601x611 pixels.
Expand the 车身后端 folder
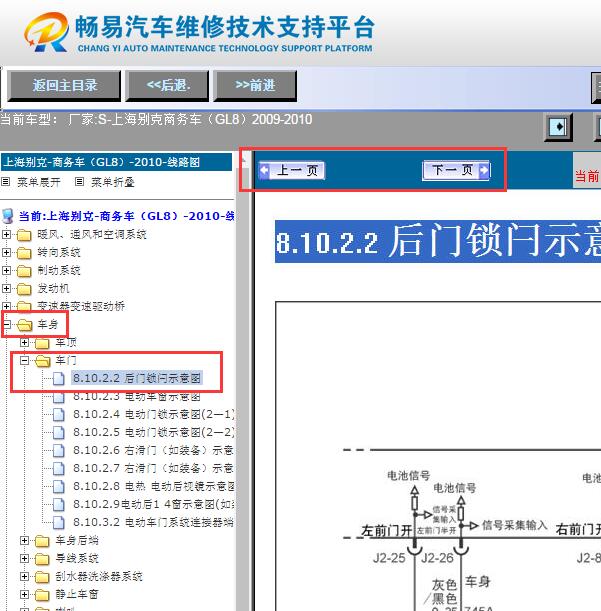pos(24,540)
